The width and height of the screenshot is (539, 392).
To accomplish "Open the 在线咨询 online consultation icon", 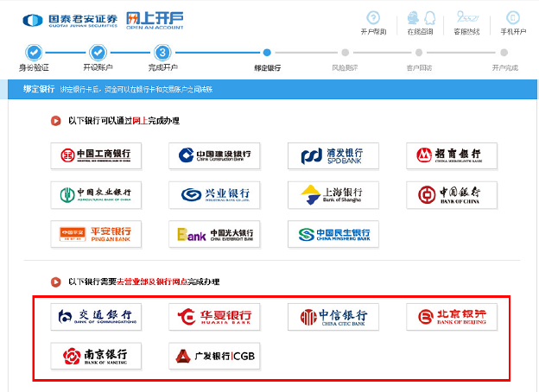I will (421, 17).
